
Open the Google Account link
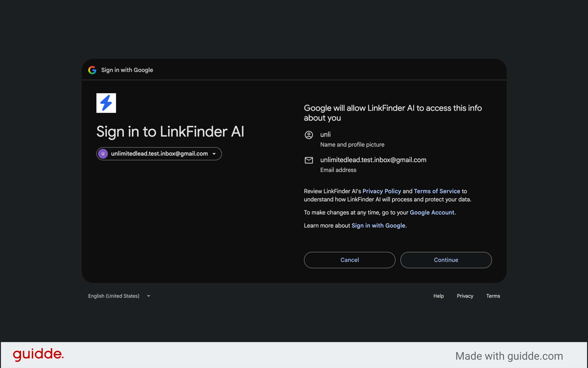pos(432,213)
